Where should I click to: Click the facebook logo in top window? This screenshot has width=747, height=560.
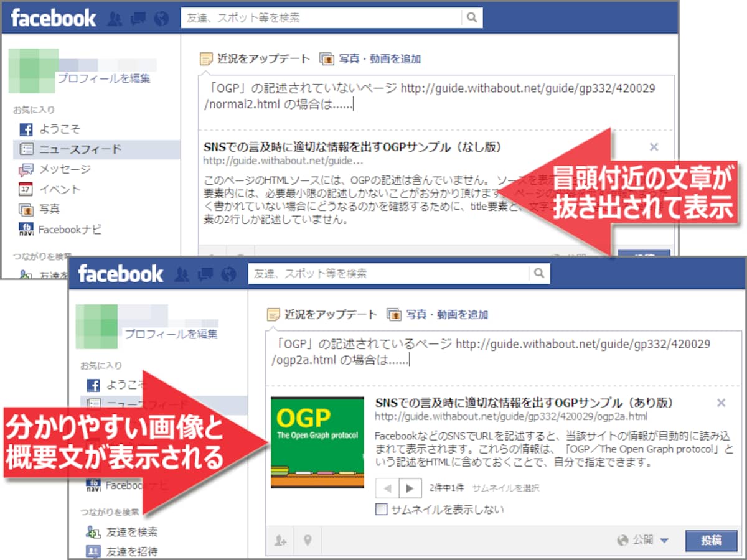54,18
